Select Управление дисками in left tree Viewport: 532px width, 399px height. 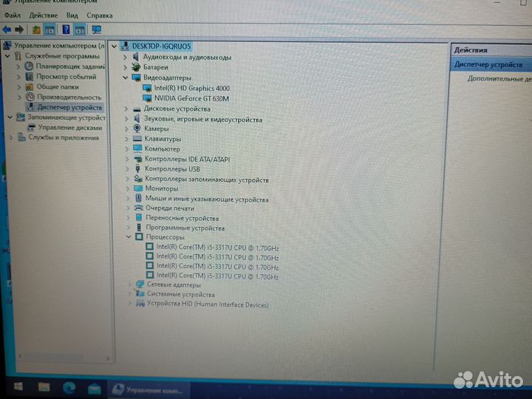70,128
